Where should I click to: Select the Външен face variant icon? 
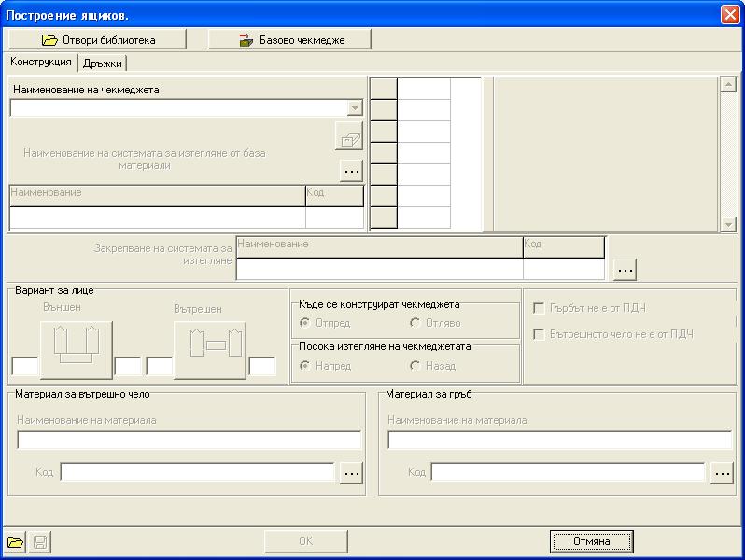pos(76,349)
